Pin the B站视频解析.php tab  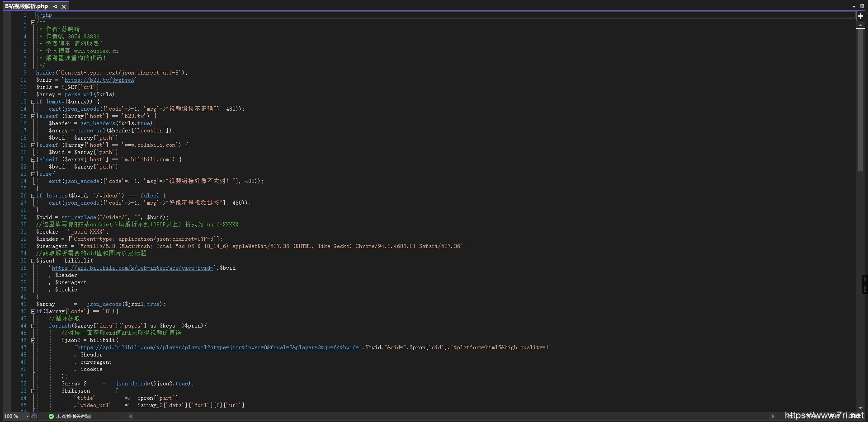55,6
